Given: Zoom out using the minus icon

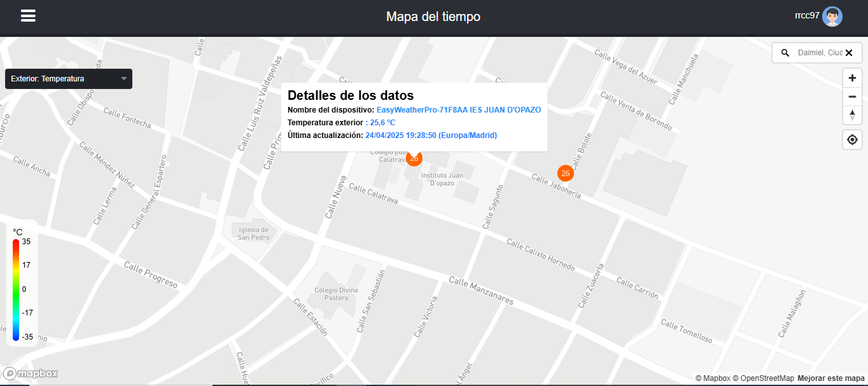Looking at the screenshot, I should 852,96.
